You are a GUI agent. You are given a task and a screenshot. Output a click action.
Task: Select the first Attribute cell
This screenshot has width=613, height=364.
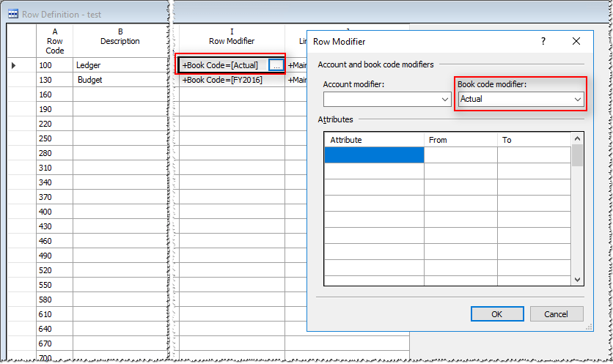[x=374, y=155]
